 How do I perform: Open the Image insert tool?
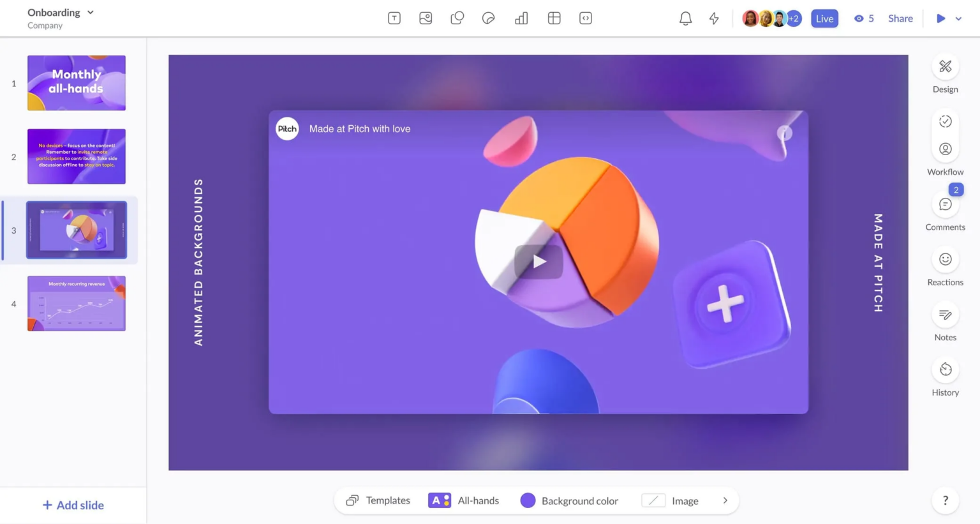click(x=426, y=18)
